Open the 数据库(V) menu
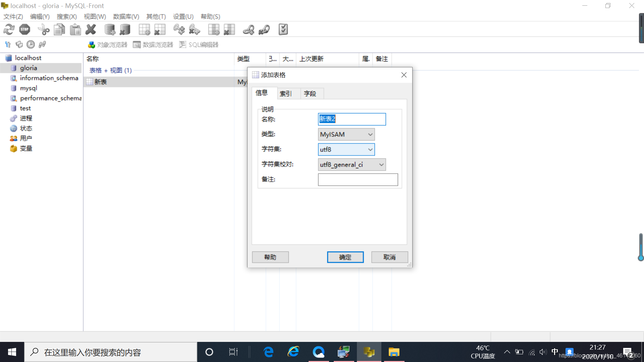The width and height of the screenshot is (644, 362). coord(126,16)
